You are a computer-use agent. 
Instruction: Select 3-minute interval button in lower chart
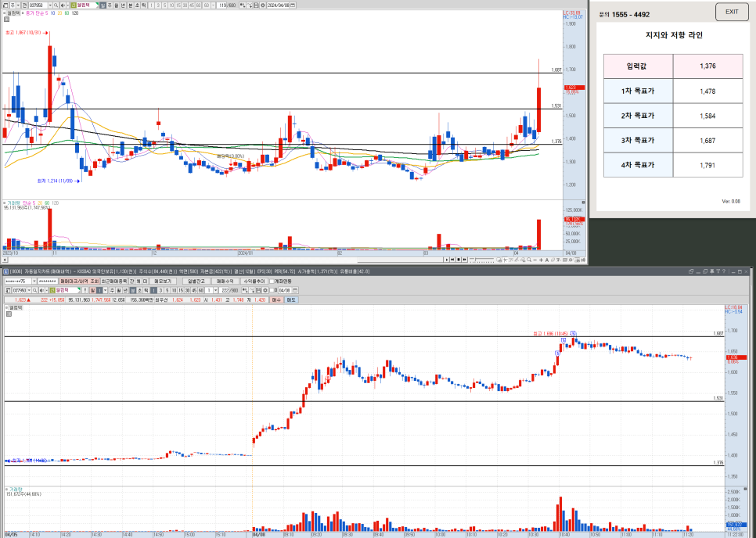[161, 290]
